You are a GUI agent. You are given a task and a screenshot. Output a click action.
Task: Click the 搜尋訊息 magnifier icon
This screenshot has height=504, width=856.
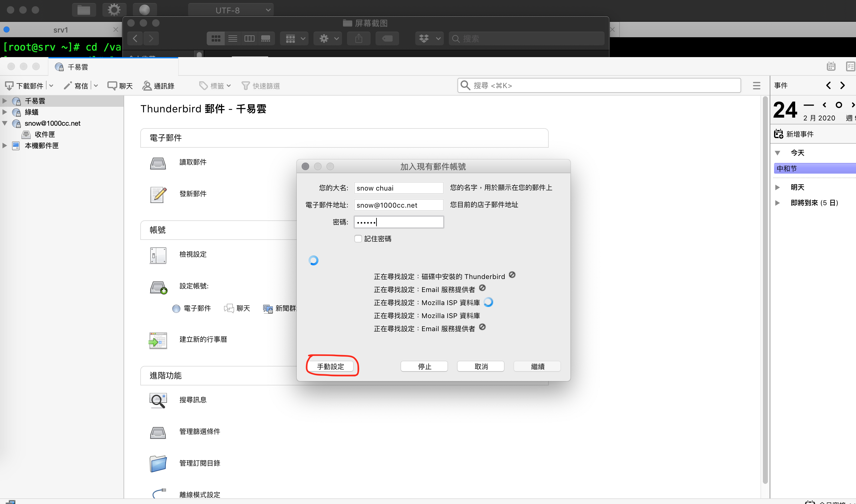[x=158, y=400]
